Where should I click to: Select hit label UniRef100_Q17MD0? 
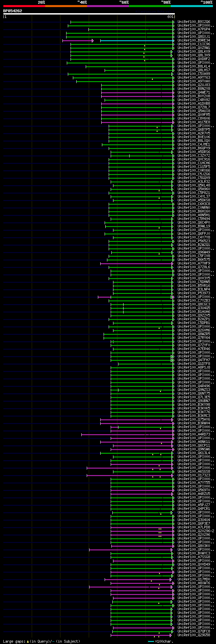pos(194,579)
